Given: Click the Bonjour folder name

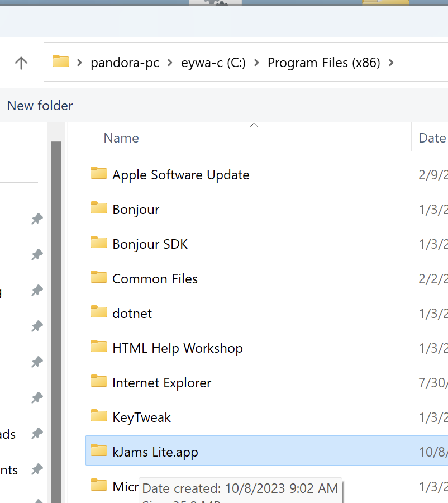Looking at the screenshot, I should [136, 210].
